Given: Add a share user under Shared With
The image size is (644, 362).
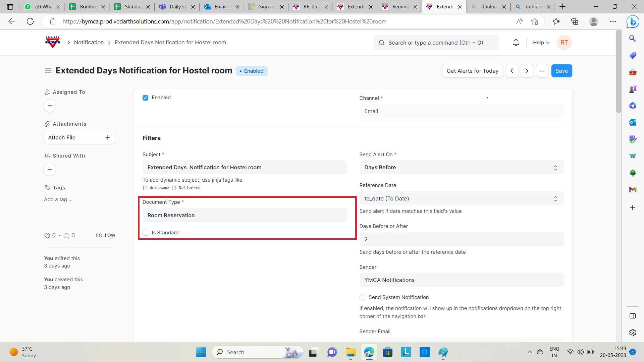Looking at the screenshot, I should 50,170.
